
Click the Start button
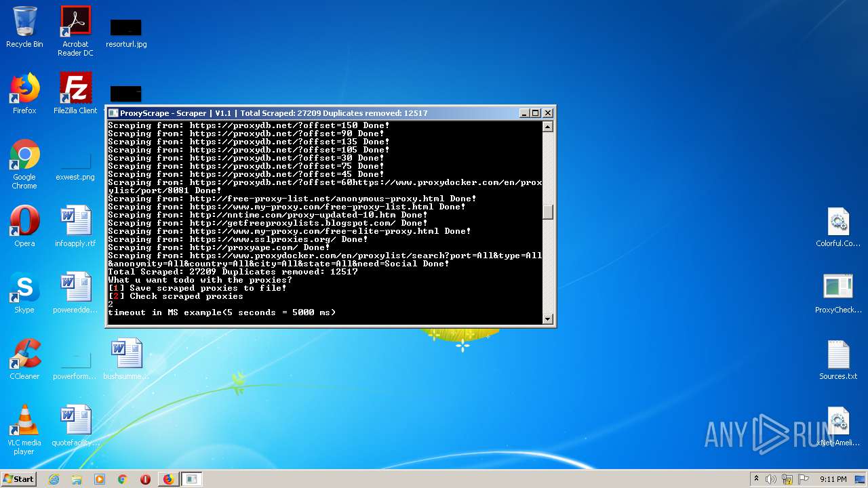pos(19,479)
